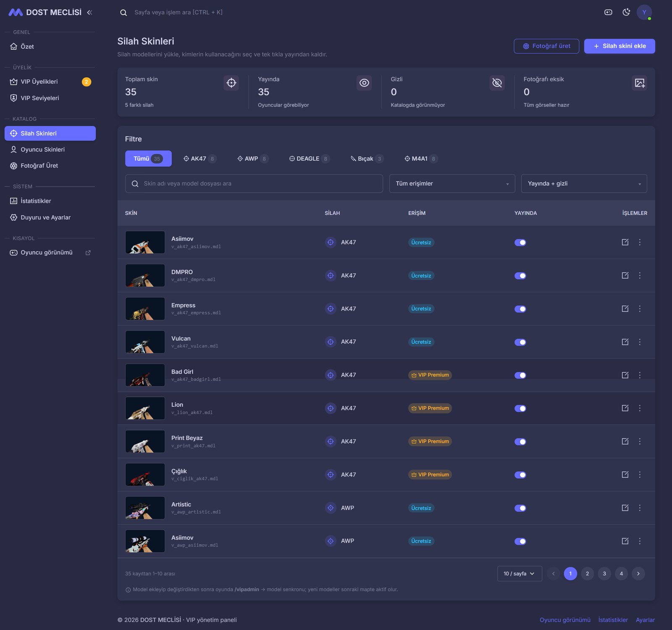Click the external link icon beside Oyuncu görünümü
The height and width of the screenshot is (630, 672).
[88, 253]
